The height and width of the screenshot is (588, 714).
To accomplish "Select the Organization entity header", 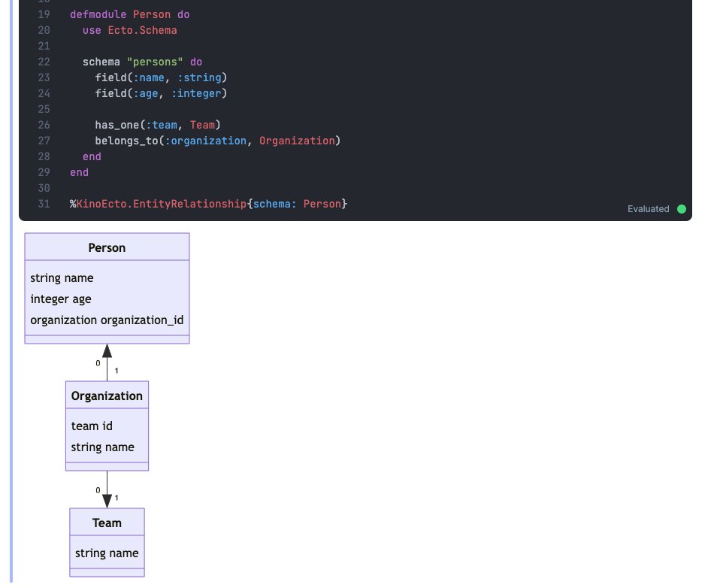I will click(x=107, y=396).
